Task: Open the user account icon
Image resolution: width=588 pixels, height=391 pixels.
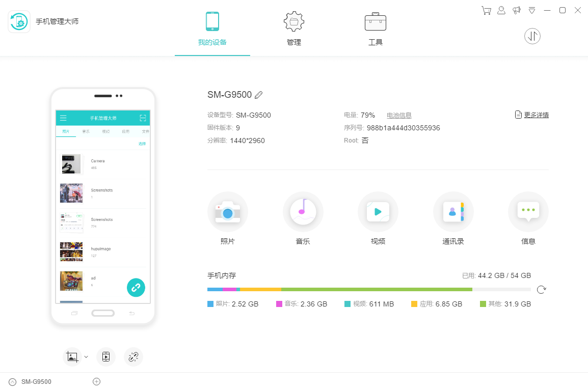Action: tap(501, 10)
